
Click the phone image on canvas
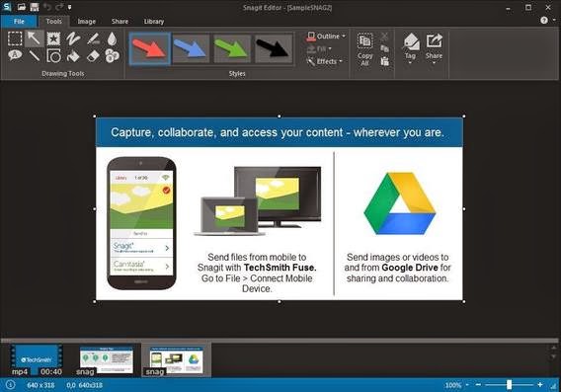[141, 223]
